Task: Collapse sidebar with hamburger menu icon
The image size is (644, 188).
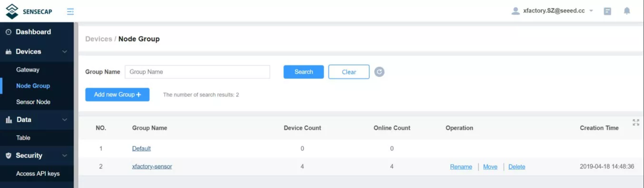Action: [x=70, y=11]
